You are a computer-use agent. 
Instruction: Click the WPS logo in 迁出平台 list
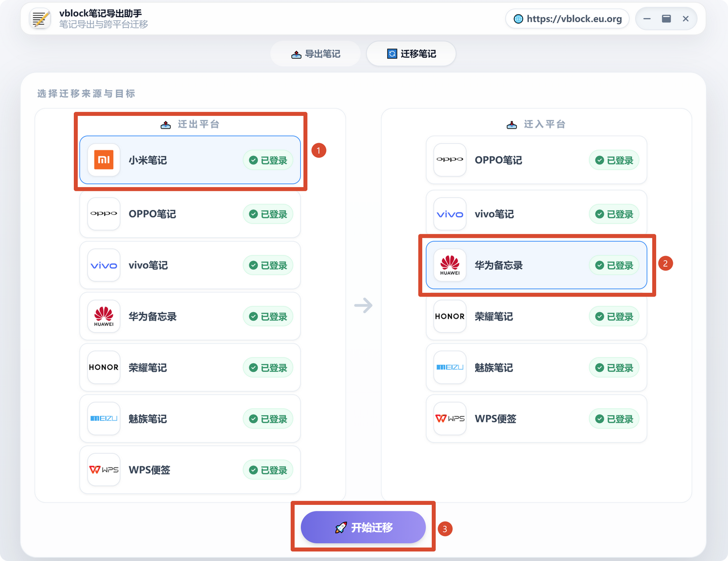point(104,469)
